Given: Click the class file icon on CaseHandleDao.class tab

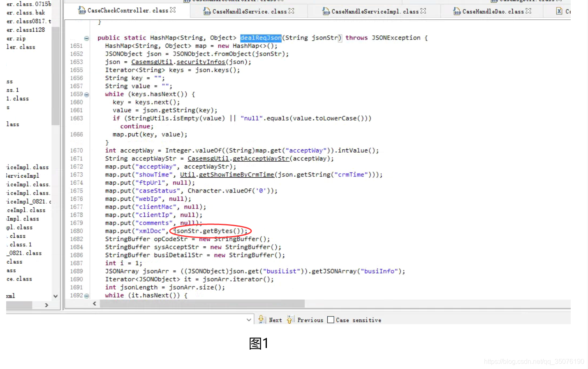Looking at the screenshot, I should (458, 12).
